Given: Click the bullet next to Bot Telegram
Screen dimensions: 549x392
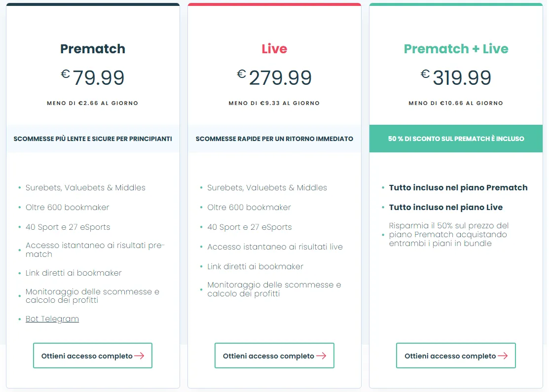Looking at the screenshot, I should point(20,319).
